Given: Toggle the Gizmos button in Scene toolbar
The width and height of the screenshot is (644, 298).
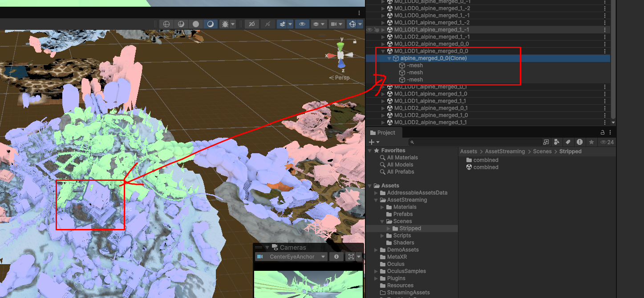Looking at the screenshot, I should point(352,24).
